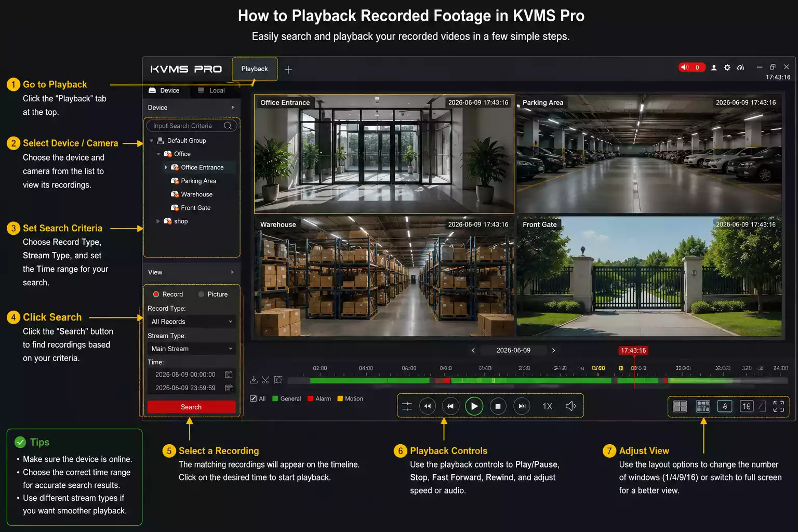Open the user account icon
The image size is (798, 532).
pos(714,68)
